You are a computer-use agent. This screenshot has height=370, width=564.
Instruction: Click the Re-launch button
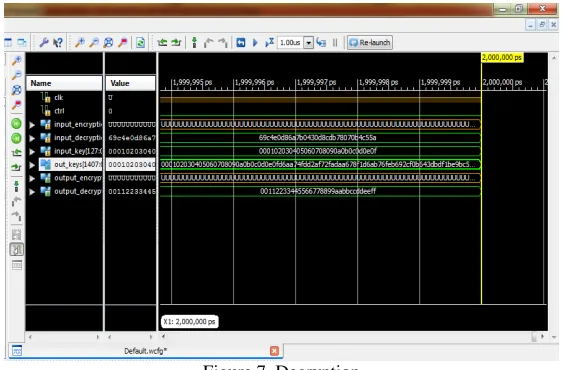click(x=370, y=43)
